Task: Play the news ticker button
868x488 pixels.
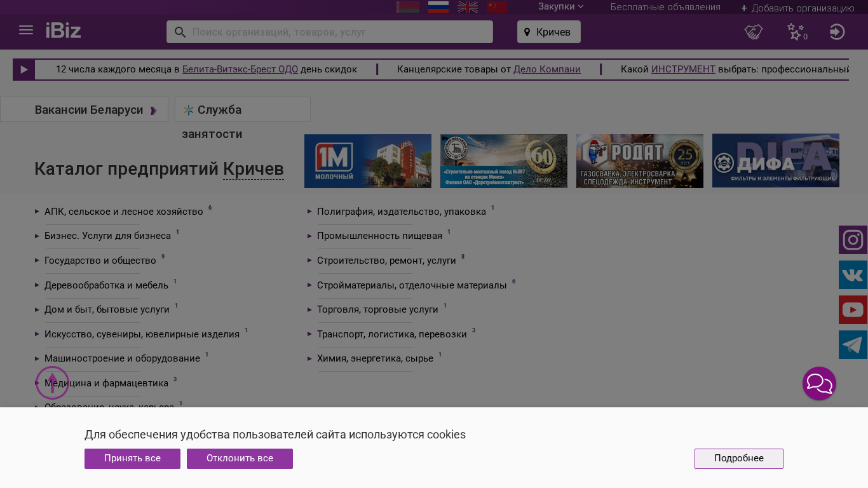Action: click(24, 69)
